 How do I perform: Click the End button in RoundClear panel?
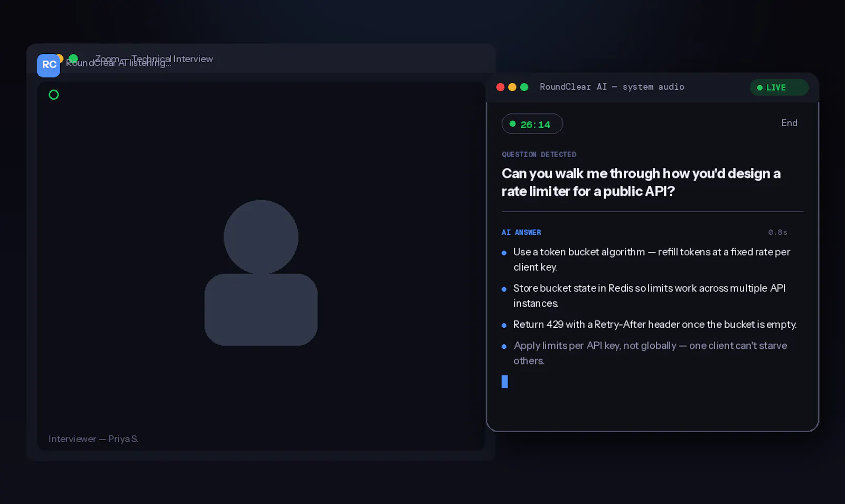(789, 123)
